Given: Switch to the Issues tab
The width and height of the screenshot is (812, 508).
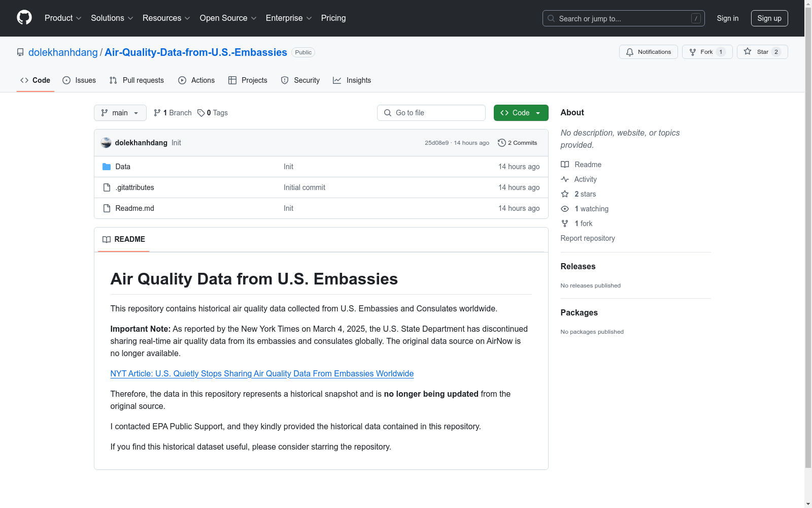Looking at the screenshot, I should click(79, 80).
